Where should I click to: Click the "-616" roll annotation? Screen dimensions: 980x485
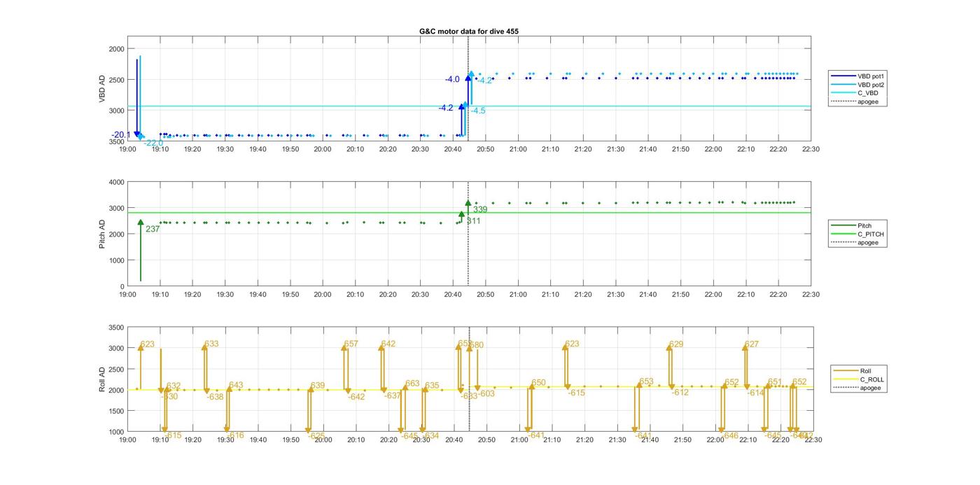click(x=234, y=435)
